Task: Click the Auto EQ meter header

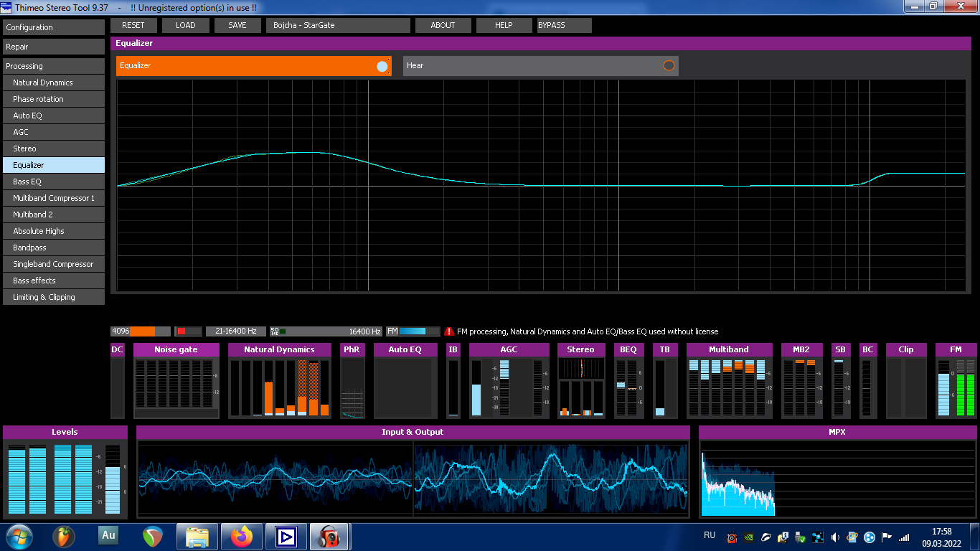Action: point(405,349)
